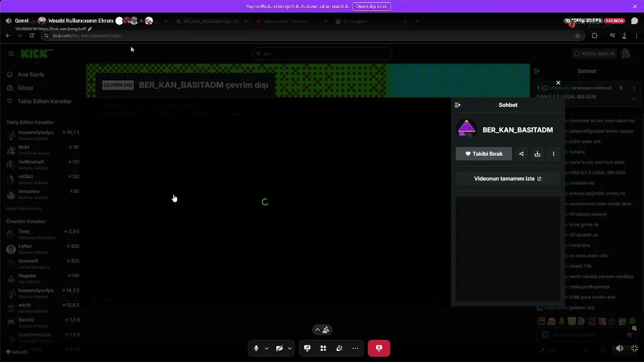The width and height of the screenshot is (644, 362).
Task: Switch to the YouTube browser tab
Action: (290, 22)
